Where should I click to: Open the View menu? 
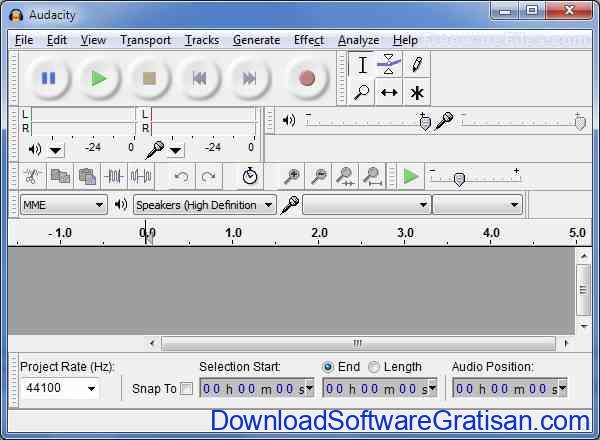click(93, 40)
